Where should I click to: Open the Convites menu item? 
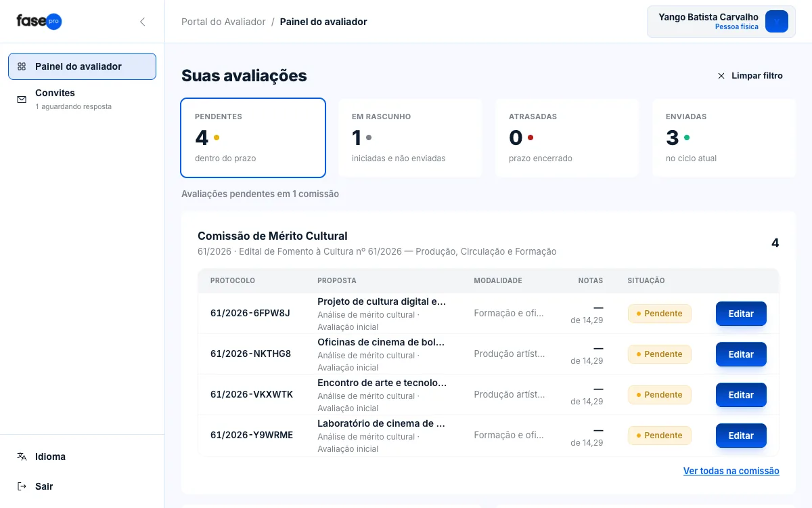coord(82,100)
